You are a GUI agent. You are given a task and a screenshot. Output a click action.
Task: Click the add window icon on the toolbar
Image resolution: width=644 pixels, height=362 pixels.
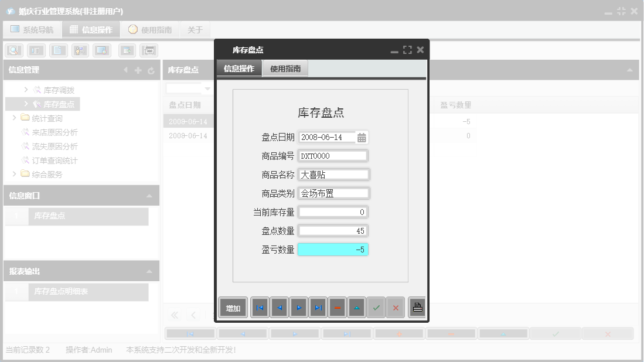[x=125, y=50]
